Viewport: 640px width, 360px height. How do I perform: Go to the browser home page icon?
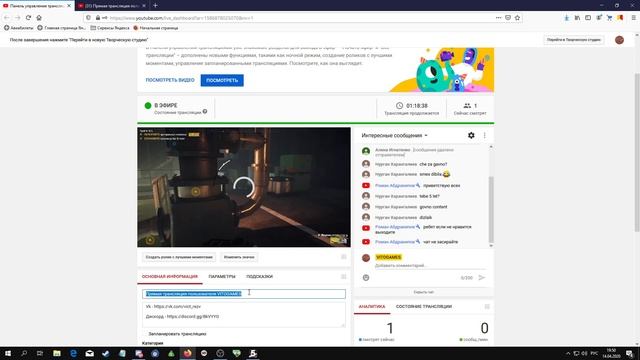pyautogui.click(x=39, y=18)
